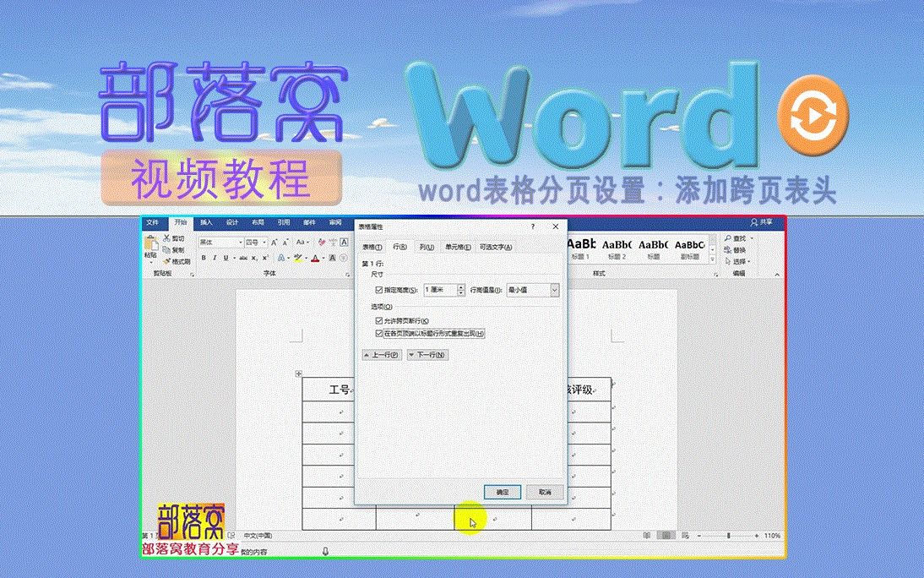Screen dimensions: 924x578
Task: Click the 剪切 cut icon
Action: (169, 237)
